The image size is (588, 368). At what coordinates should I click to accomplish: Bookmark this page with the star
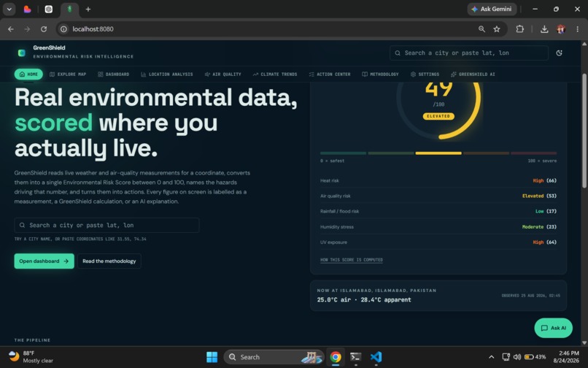click(x=497, y=29)
